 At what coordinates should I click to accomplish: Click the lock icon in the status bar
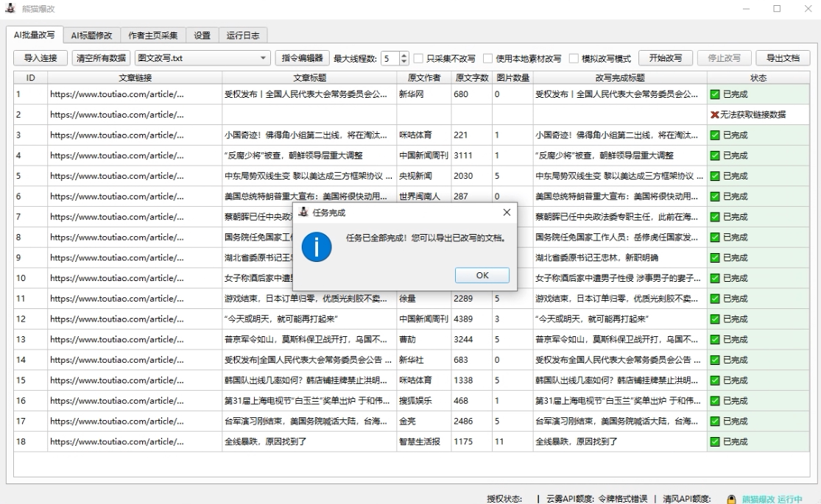pos(731,500)
